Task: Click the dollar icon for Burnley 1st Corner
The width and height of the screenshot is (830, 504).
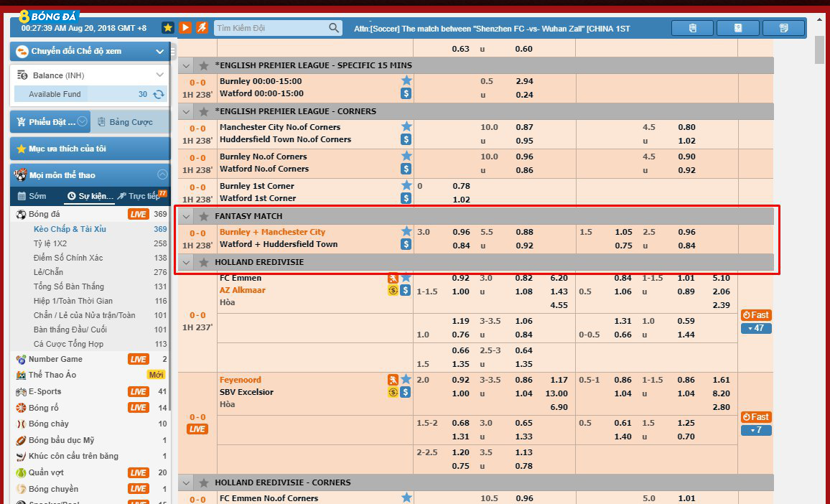Action: click(406, 198)
